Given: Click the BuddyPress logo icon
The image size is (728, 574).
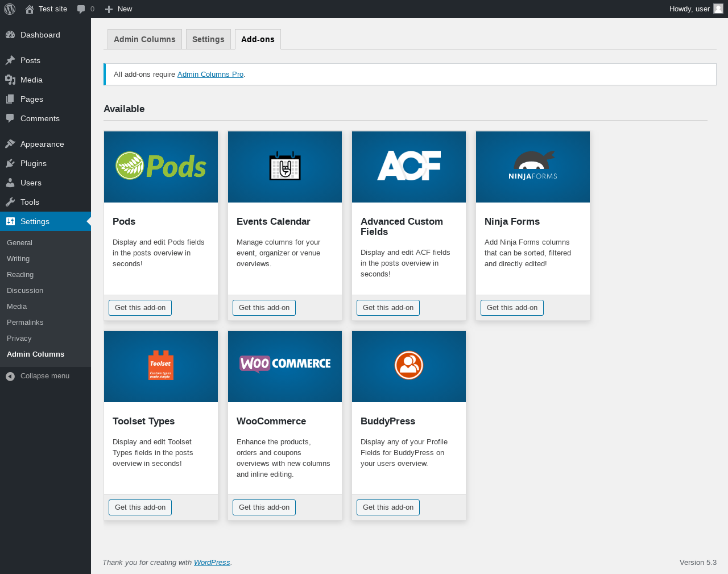Looking at the screenshot, I should [x=409, y=366].
